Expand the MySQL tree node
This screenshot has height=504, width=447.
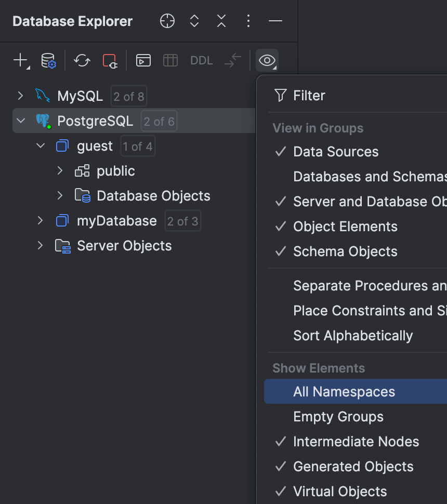tap(20, 95)
